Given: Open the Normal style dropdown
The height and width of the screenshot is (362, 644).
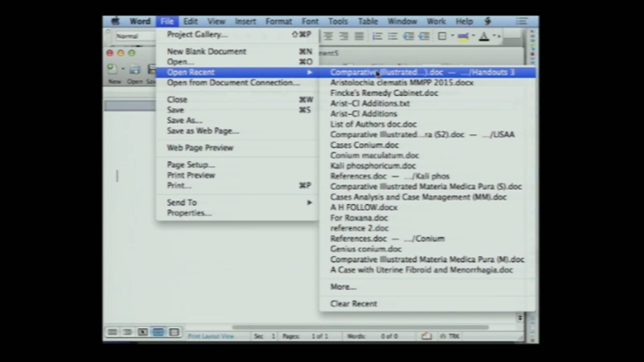Looking at the screenshot, I should click(134, 36).
